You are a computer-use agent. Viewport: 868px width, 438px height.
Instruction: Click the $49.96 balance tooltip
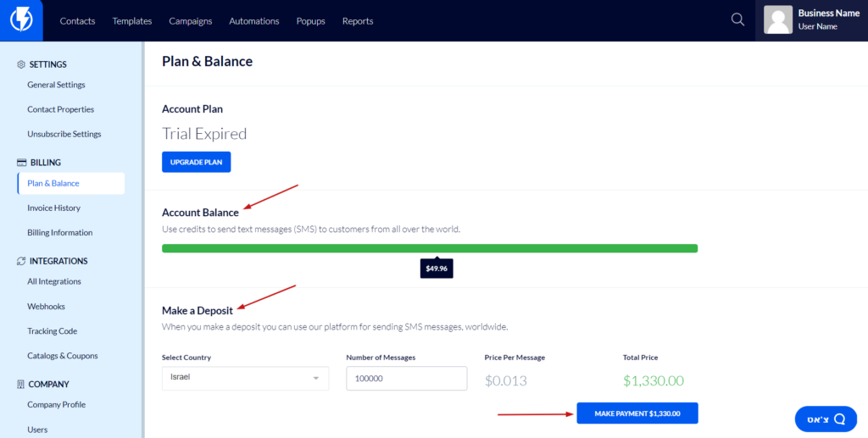pos(437,269)
